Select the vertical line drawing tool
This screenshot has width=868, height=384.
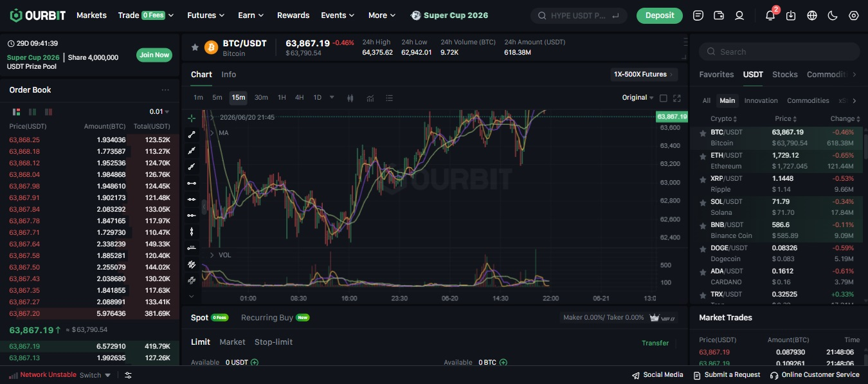(x=192, y=232)
